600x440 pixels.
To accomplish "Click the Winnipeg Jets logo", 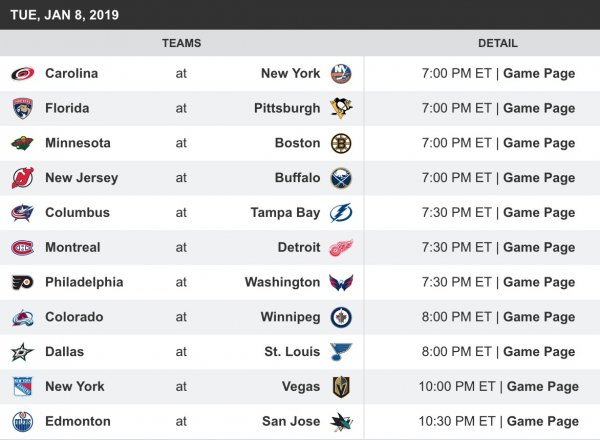I will pos(341,317).
